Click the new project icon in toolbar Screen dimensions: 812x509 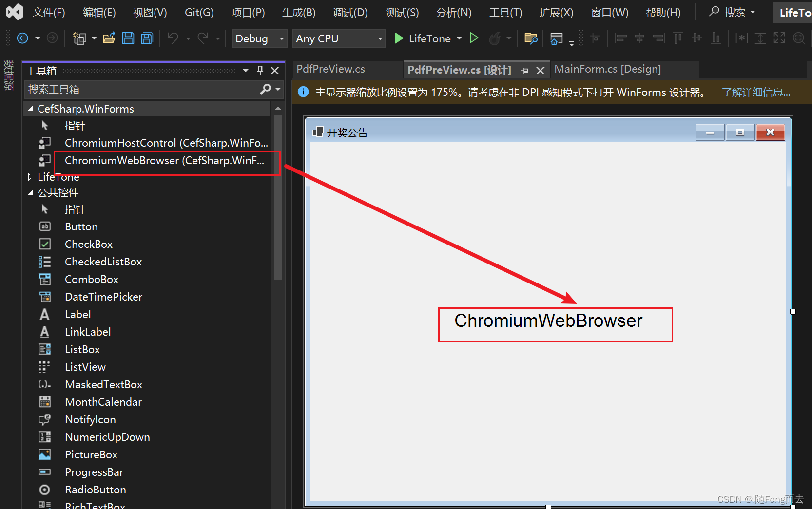coord(79,38)
